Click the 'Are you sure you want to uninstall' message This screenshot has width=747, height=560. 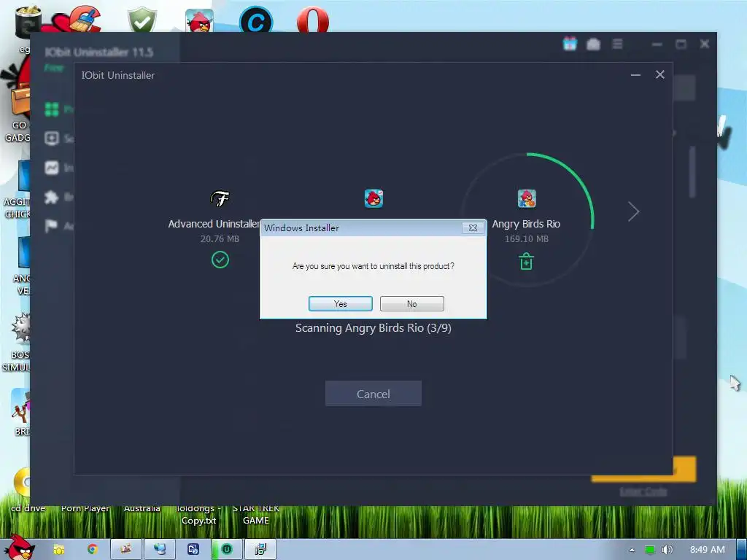(x=373, y=266)
